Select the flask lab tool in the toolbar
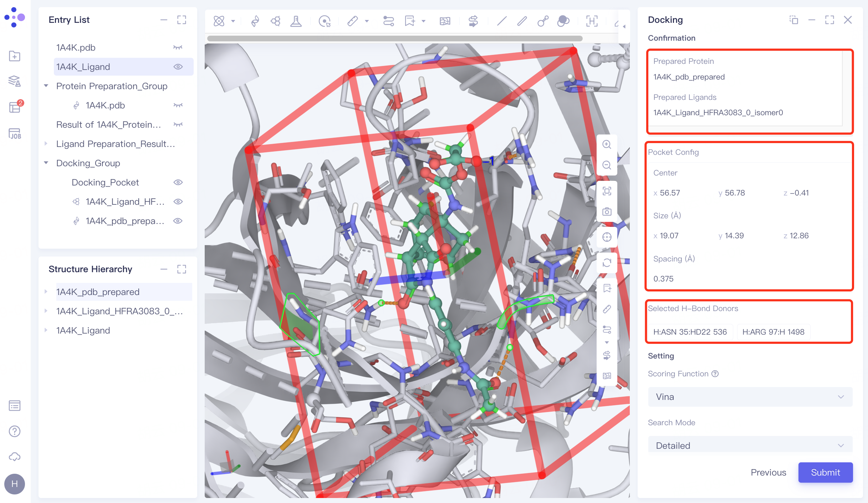Image resolution: width=868 pixels, height=503 pixels. click(x=297, y=21)
